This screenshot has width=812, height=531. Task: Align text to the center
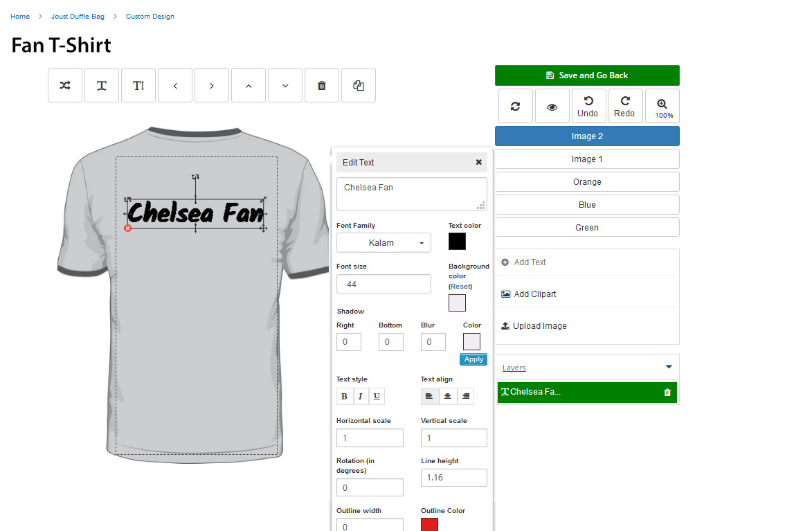tap(447, 396)
